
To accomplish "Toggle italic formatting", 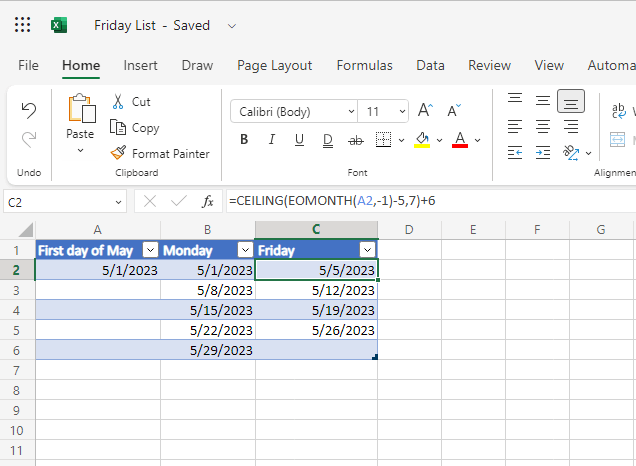I will click(x=271, y=140).
